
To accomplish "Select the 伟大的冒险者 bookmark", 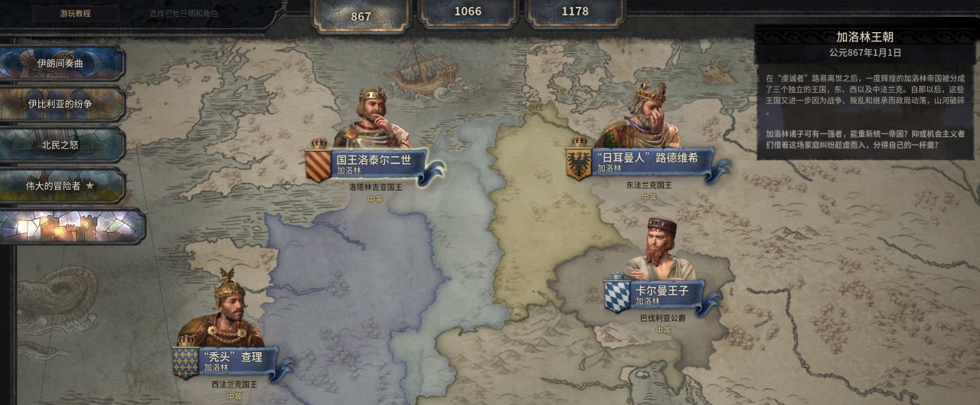I will 61,185.
